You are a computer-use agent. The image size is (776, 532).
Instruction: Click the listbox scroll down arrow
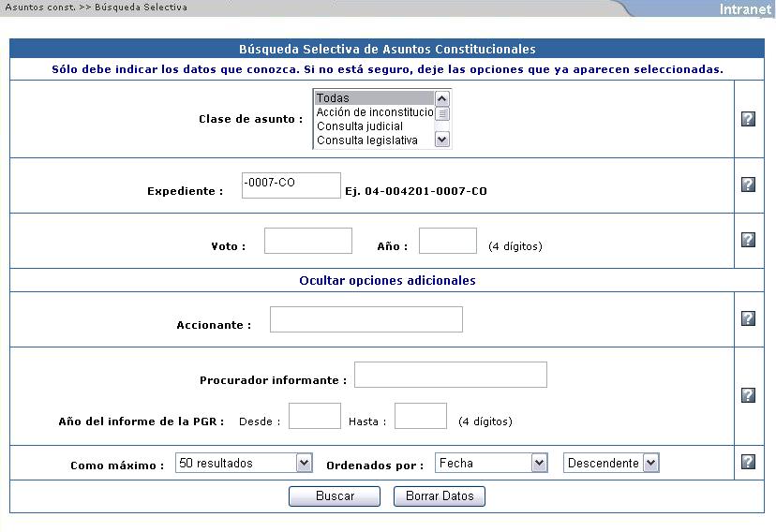(442, 140)
